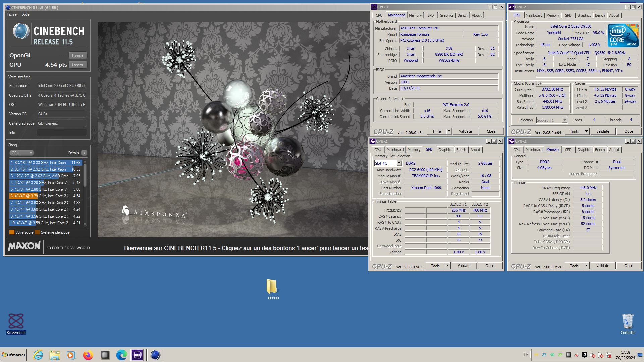Switch to Cinebench via its taskbar icon
Image resolution: width=644 pixels, height=362 pixels.
pos(155,355)
